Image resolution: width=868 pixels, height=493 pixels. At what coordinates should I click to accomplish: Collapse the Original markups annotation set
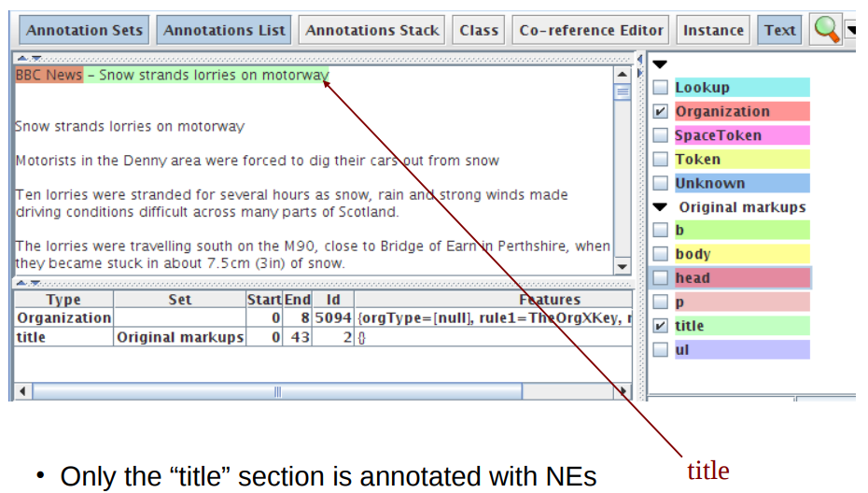(661, 207)
